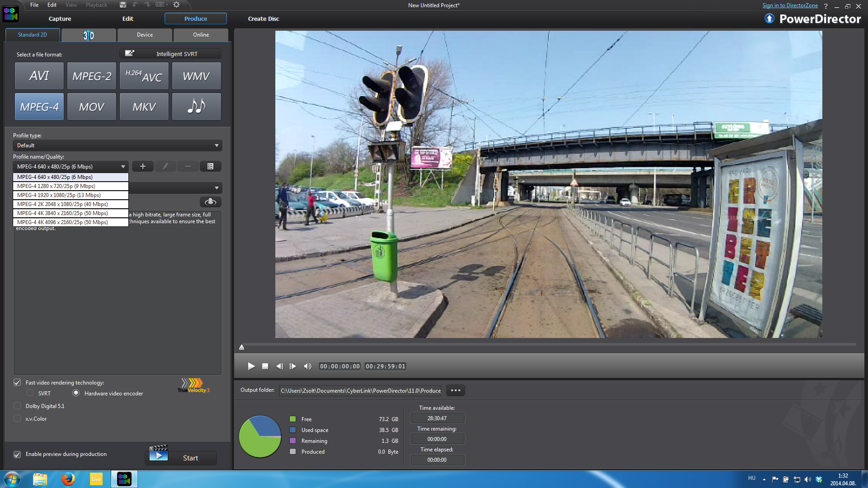
Task: Switch to the Device tab
Action: (x=145, y=35)
